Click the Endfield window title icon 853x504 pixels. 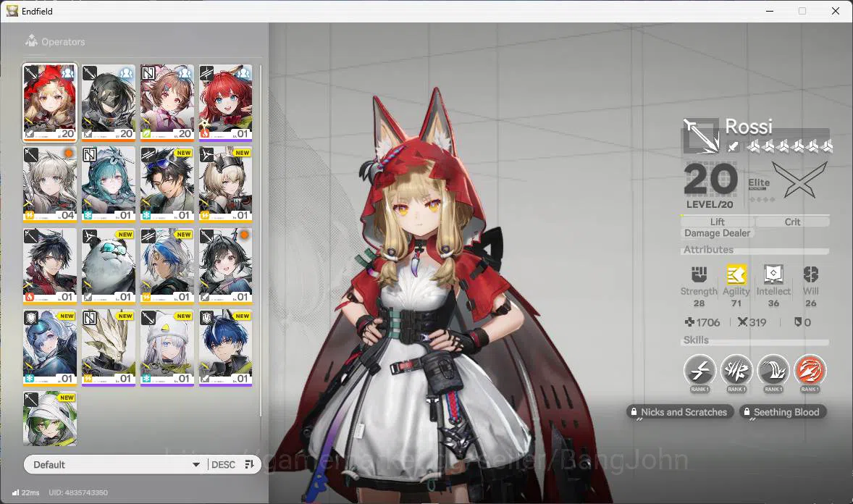pos(12,11)
